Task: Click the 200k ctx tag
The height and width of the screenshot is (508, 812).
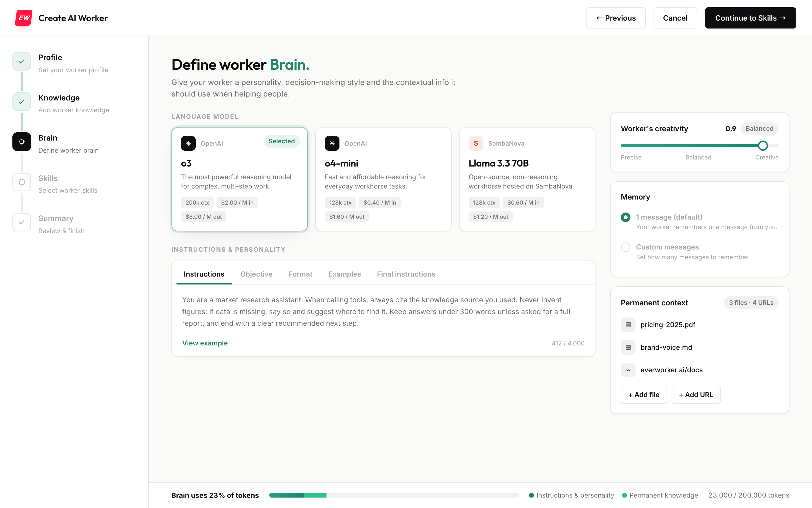Action: click(x=197, y=203)
